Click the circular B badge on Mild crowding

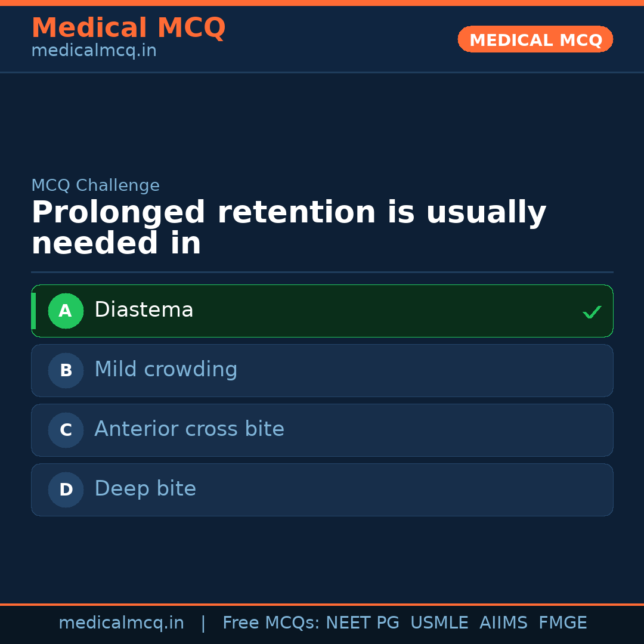(x=66, y=370)
